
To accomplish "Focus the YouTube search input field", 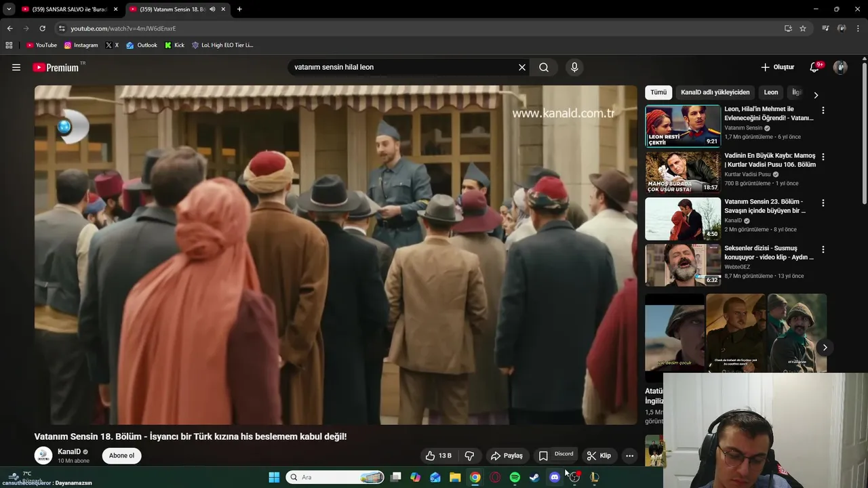I will 403,67.
